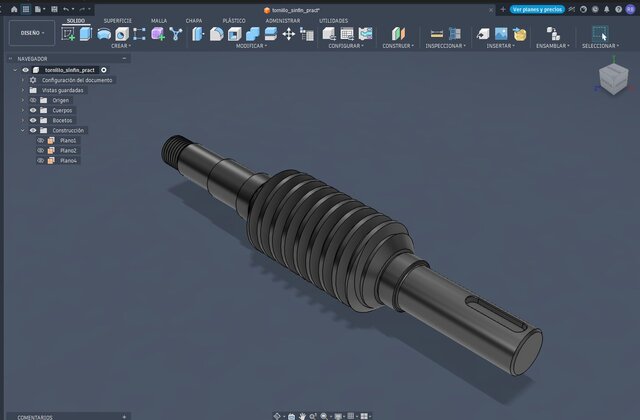Undo the last action
Screen dimensions: 640x420
[x=66, y=9]
